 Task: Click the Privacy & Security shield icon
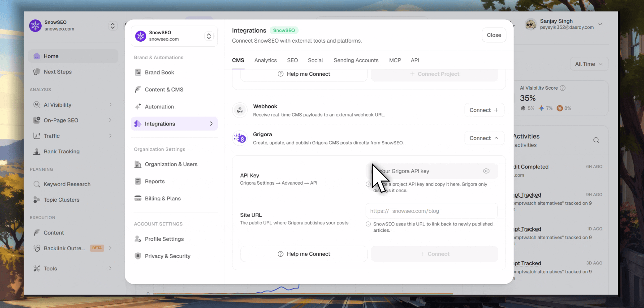tap(138, 256)
